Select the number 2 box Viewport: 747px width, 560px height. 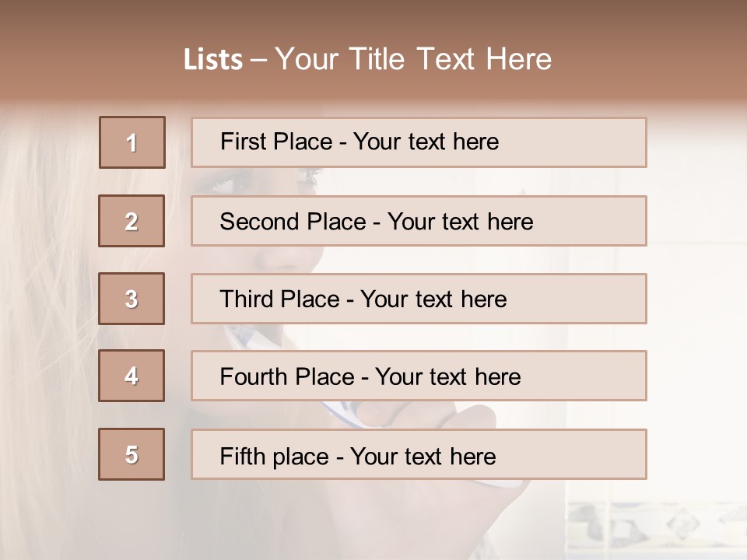pos(132,221)
